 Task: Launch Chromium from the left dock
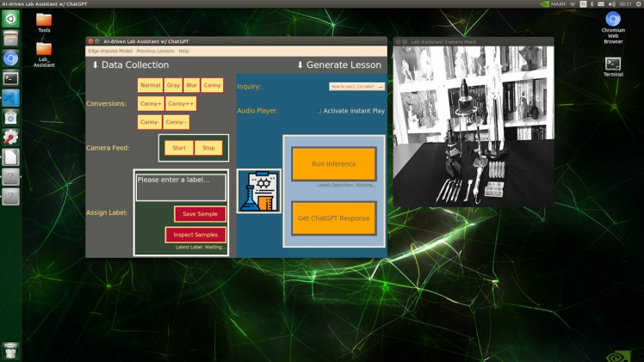[10, 58]
